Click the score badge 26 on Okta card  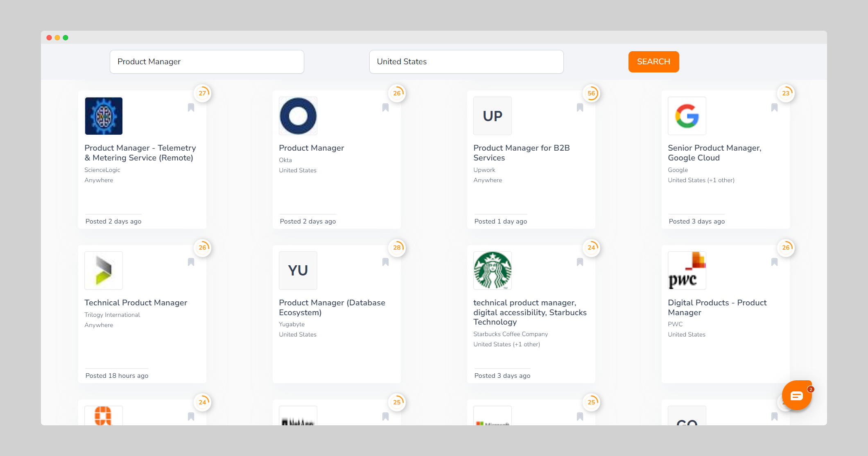(x=397, y=93)
